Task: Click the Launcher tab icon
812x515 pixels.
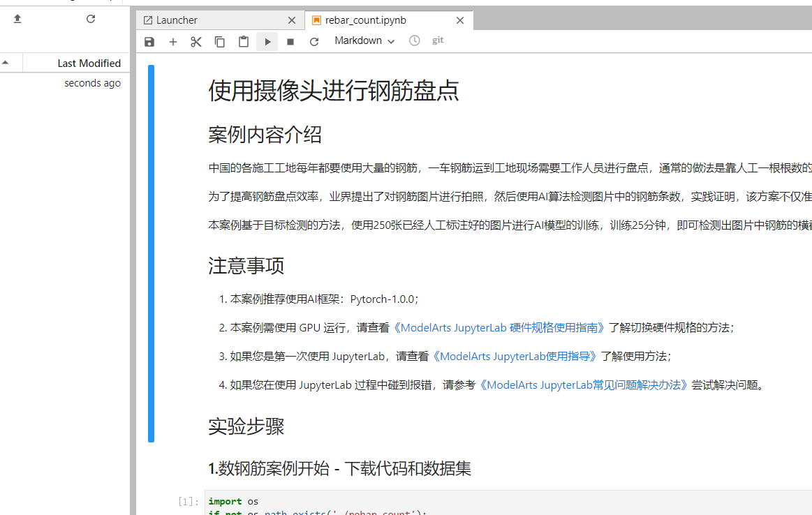Action: [x=147, y=20]
